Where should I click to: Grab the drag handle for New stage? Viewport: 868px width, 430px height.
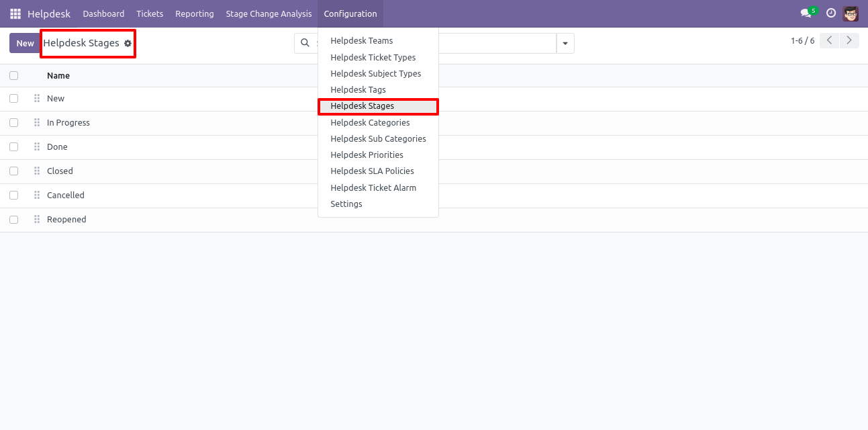(37, 99)
